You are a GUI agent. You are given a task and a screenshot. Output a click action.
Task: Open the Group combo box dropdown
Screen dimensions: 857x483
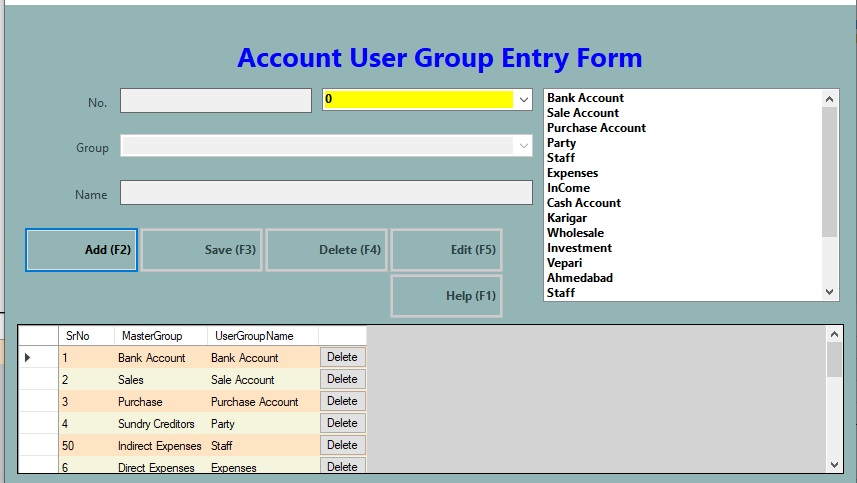(x=522, y=146)
